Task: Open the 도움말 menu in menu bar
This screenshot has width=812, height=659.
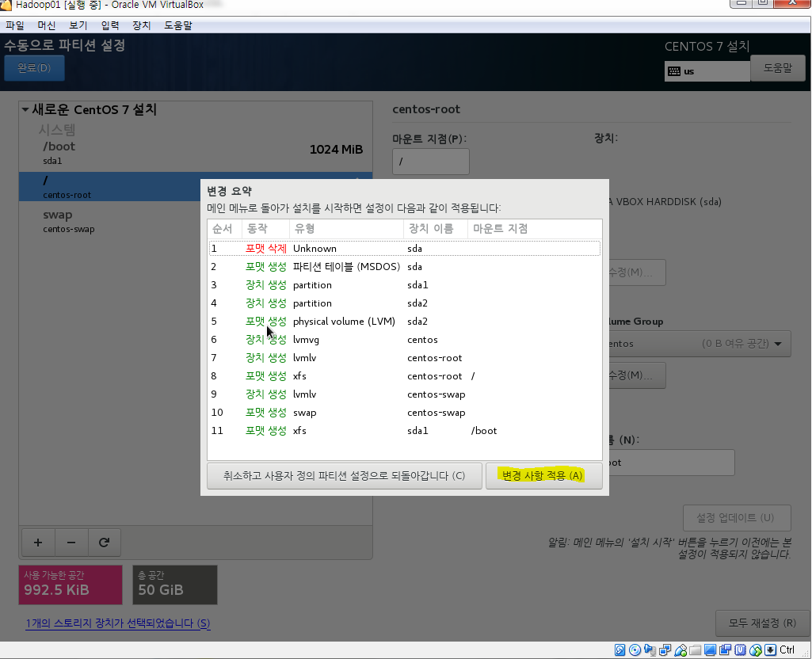Action: pyautogui.click(x=178, y=25)
